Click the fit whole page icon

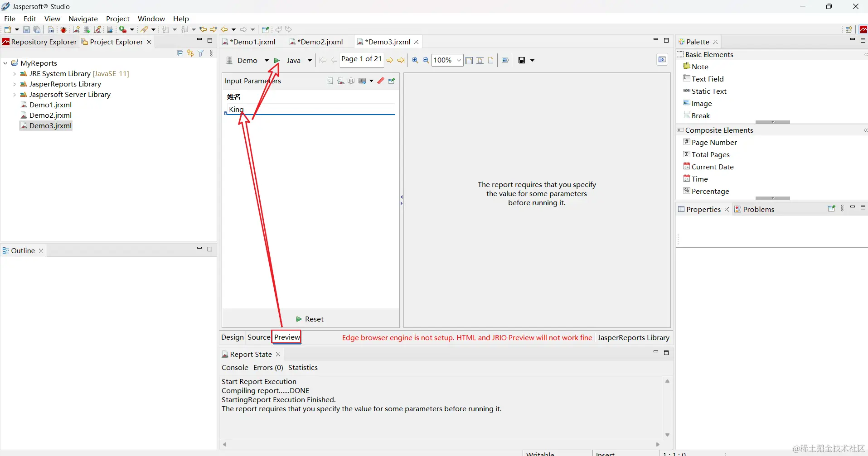491,60
